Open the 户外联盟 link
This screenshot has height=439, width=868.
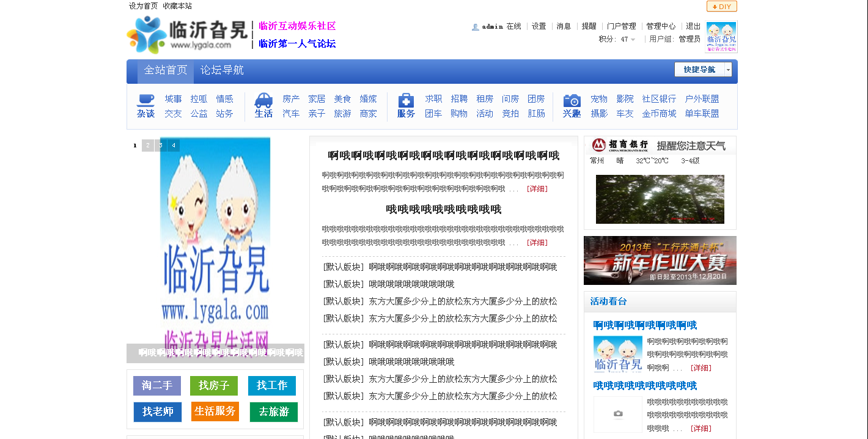click(x=702, y=99)
